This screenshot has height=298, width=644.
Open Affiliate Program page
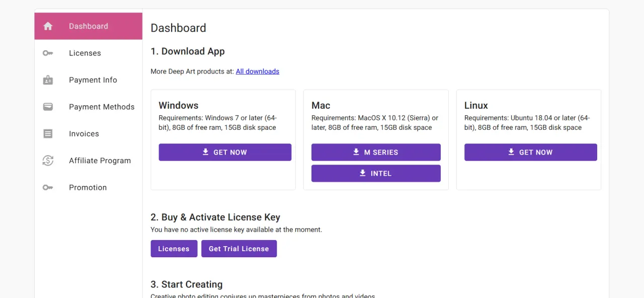tap(89, 161)
